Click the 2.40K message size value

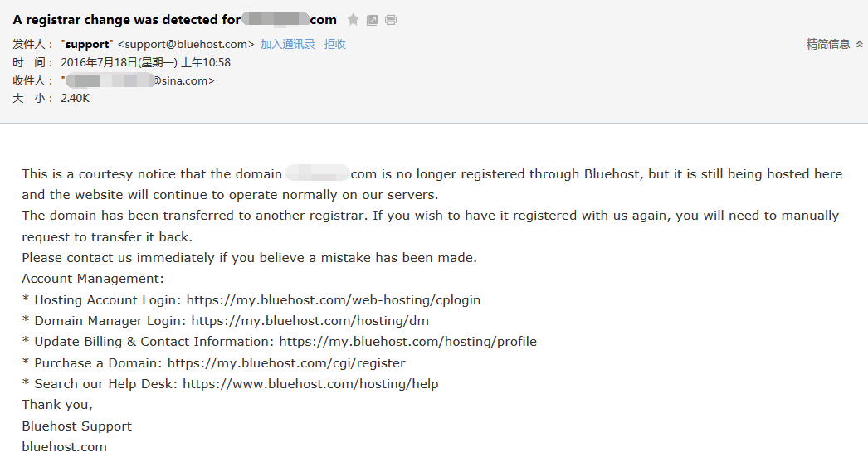click(75, 98)
